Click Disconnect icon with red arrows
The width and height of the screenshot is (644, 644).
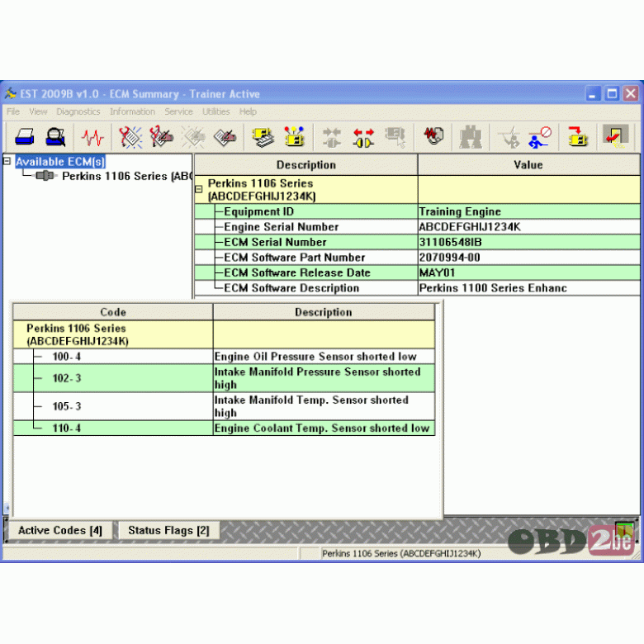pos(363,137)
